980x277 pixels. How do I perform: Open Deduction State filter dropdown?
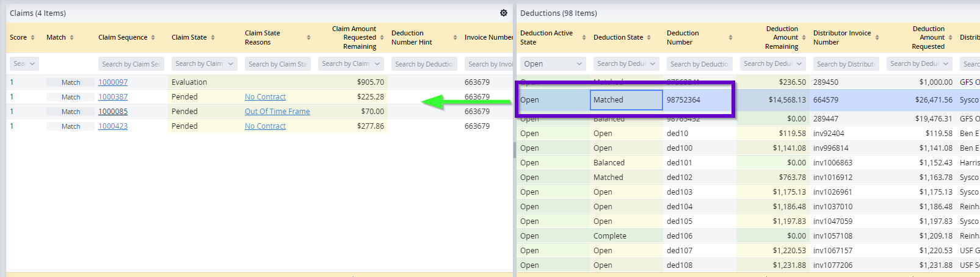[653, 64]
